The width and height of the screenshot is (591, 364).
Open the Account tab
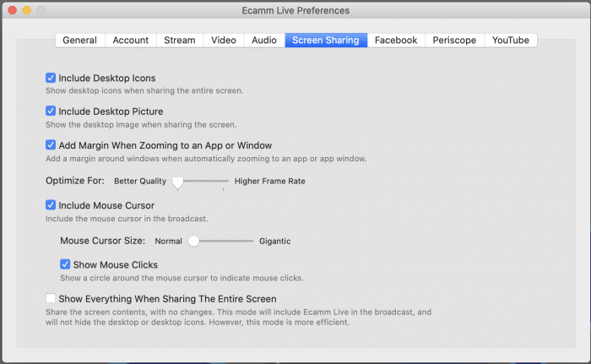(130, 40)
